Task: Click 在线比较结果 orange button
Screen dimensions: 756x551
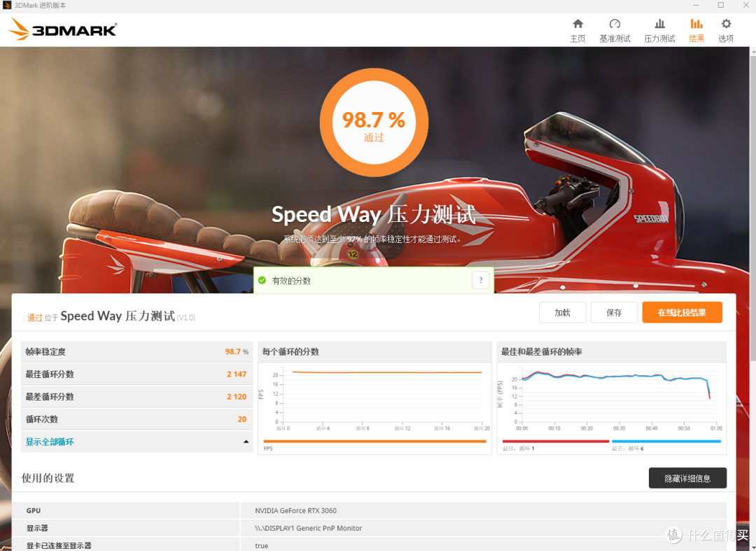Action: coord(682,312)
